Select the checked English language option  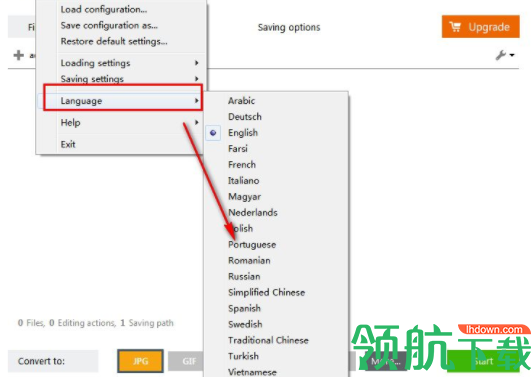[x=276, y=132]
